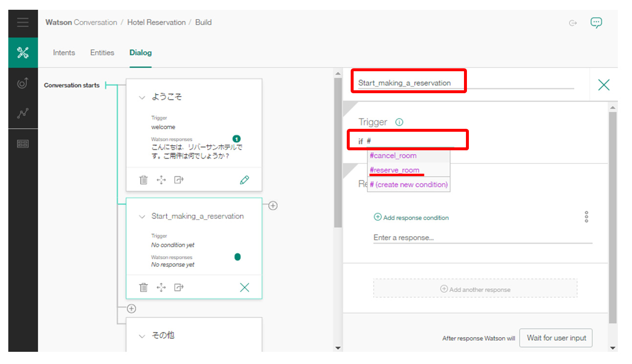Close the node editor panel
Screen dimensions: 632x364
tap(604, 85)
